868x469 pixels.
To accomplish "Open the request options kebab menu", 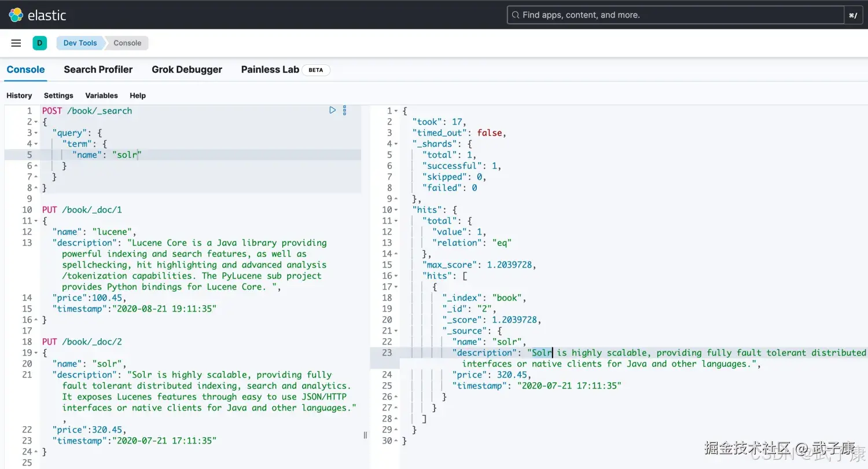I will point(344,110).
